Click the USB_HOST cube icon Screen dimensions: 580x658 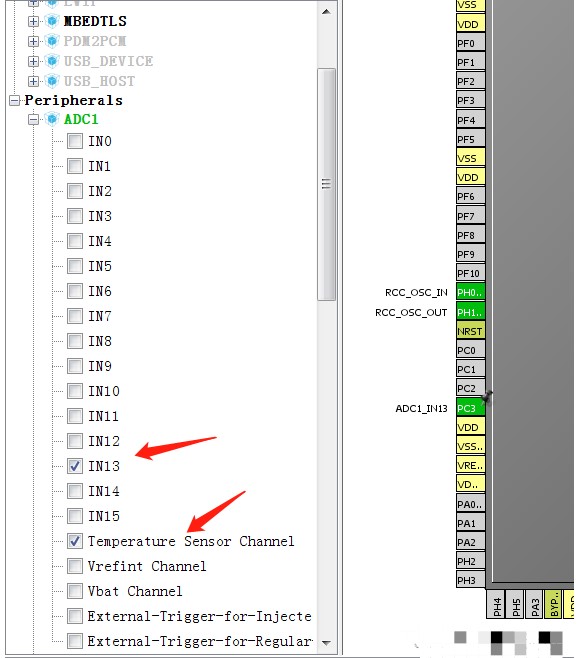coord(52,81)
